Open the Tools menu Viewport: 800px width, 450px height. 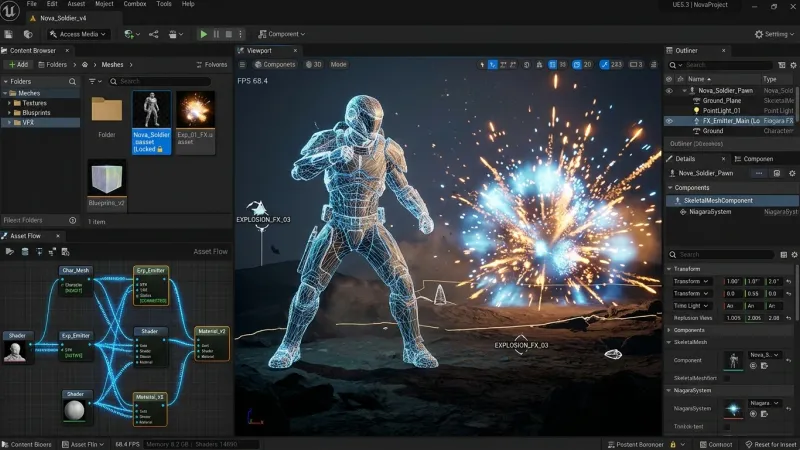pos(164,4)
